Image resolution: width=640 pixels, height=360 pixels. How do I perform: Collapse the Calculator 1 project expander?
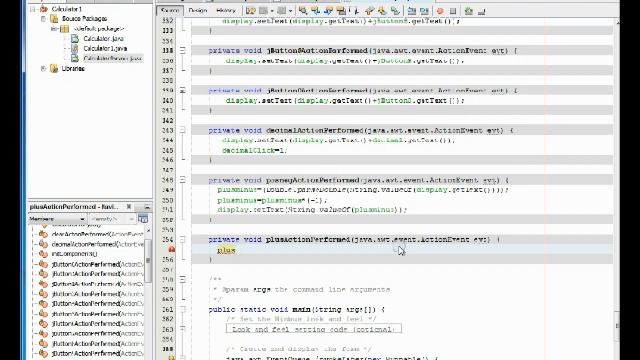point(32,9)
